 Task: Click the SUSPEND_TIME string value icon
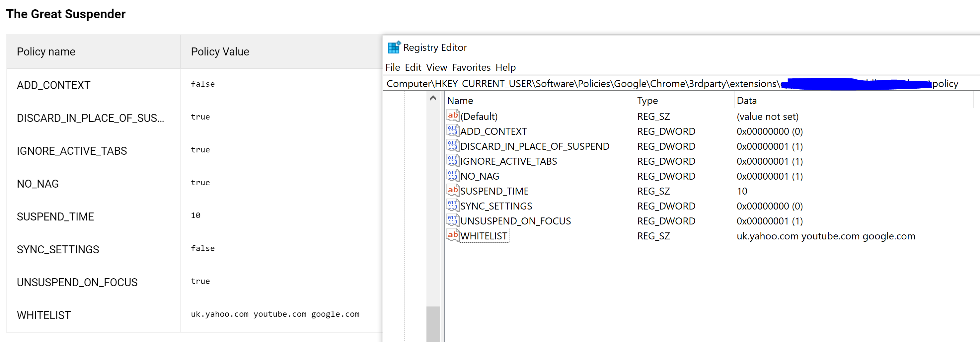coord(452,190)
